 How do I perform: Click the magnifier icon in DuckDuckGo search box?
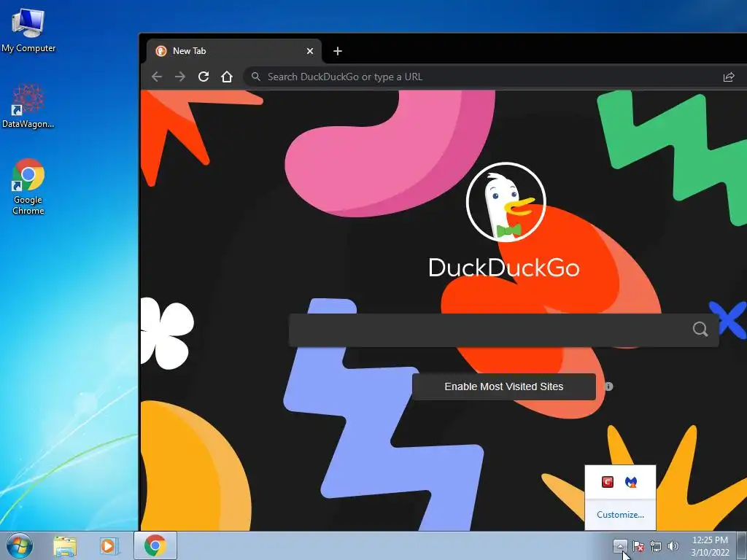[700, 329]
